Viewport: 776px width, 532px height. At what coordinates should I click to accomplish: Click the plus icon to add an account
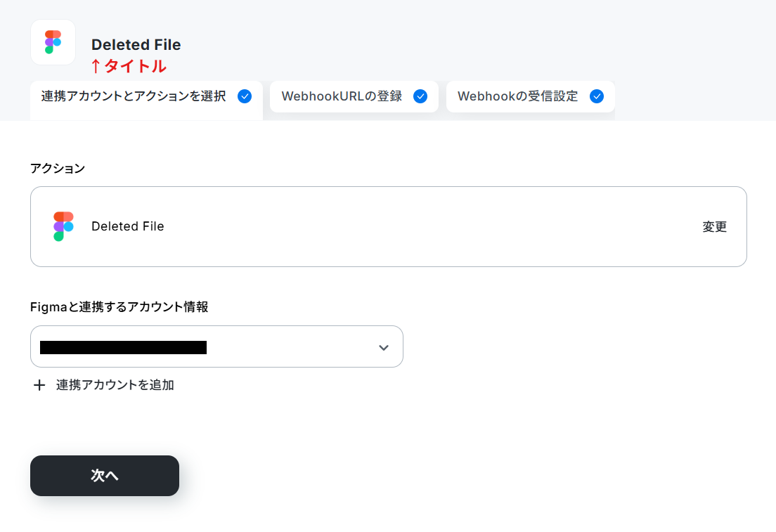point(39,385)
